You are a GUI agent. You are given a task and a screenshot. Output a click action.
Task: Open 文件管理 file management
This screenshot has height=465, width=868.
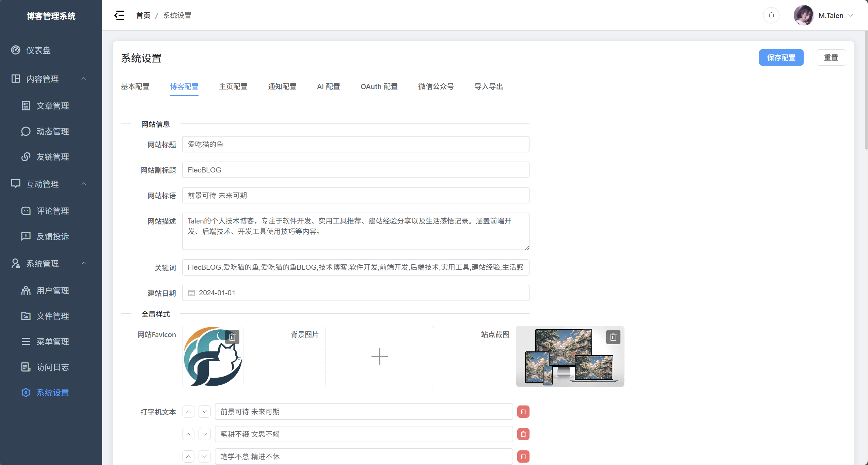click(53, 316)
